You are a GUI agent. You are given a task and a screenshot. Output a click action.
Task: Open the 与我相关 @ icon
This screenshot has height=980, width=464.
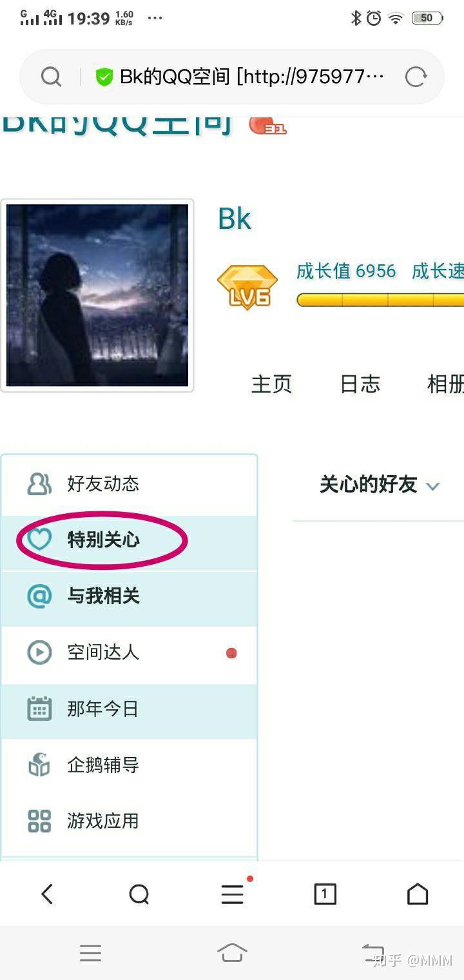pos(39,596)
